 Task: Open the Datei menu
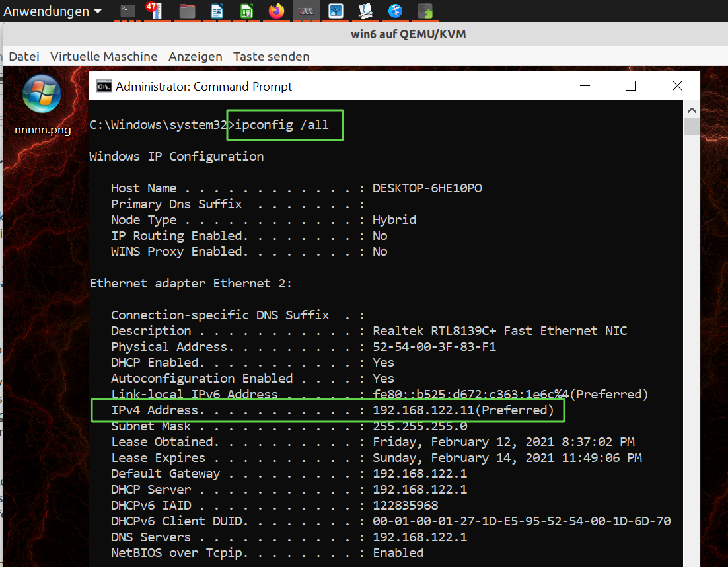pyautogui.click(x=24, y=57)
